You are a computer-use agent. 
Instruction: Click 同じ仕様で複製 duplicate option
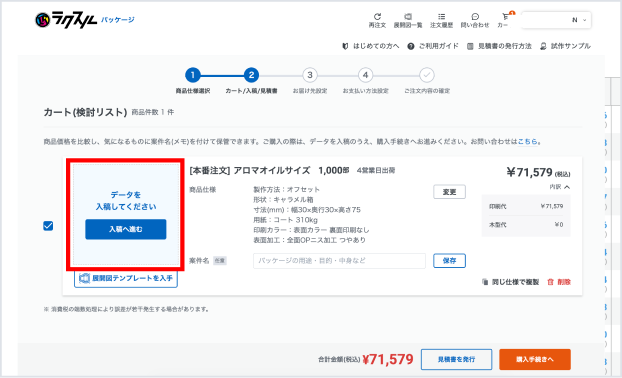tap(511, 282)
